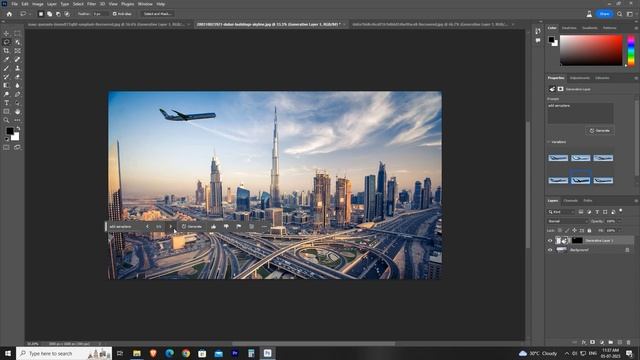Image resolution: width=640 pixels, height=360 pixels.
Task: Click the blue Share button
Action: point(604,14)
